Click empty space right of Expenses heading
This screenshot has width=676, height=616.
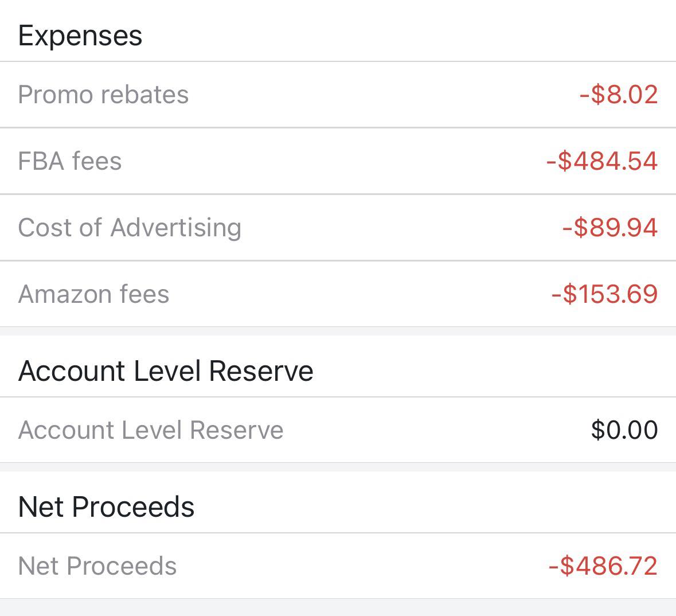click(x=401, y=36)
